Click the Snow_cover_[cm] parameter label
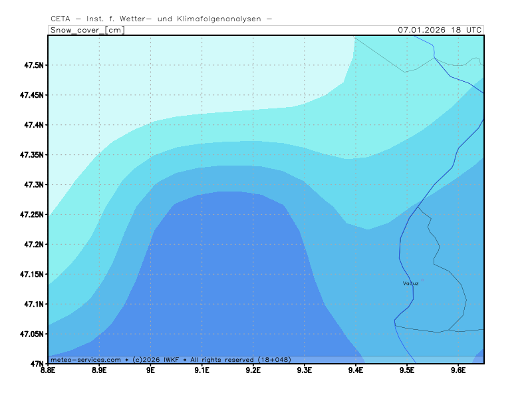The height and width of the screenshot is (399, 532). [x=87, y=30]
